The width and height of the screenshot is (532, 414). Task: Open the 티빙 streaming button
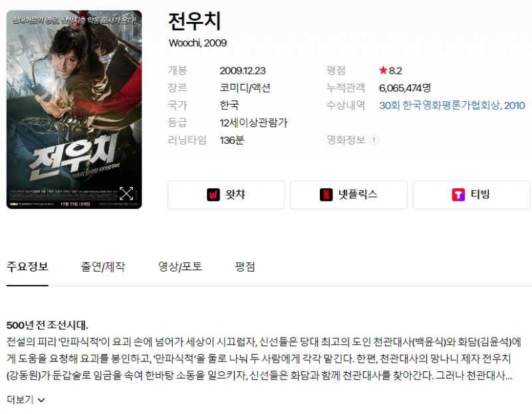click(x=471, y=194)
